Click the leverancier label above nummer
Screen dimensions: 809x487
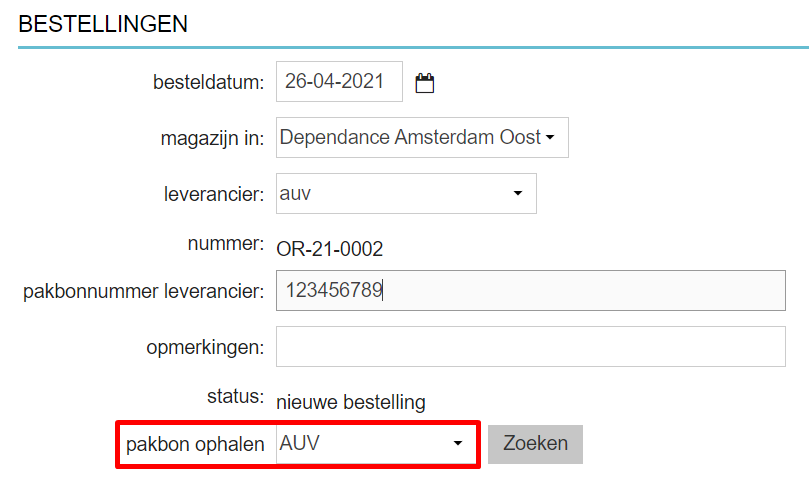214,193
